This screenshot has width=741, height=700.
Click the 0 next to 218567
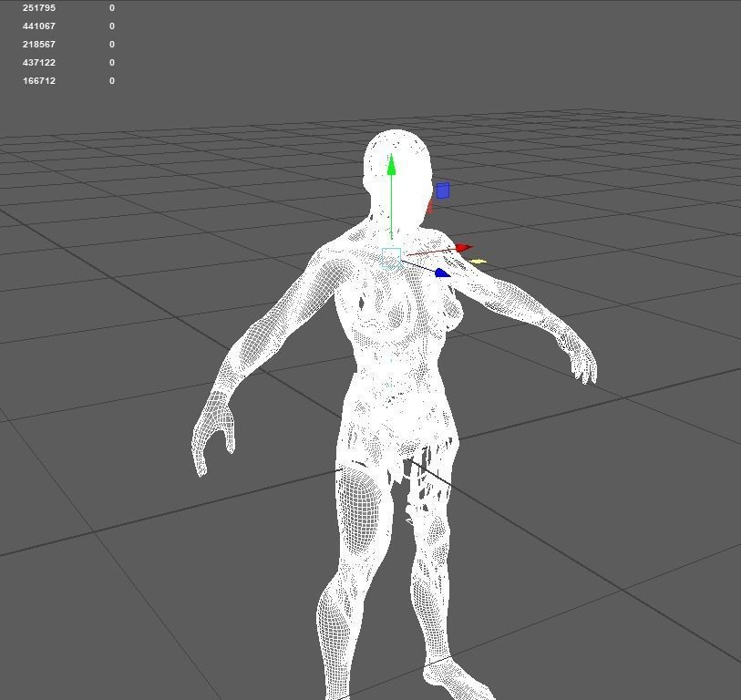tap(112, 44)
